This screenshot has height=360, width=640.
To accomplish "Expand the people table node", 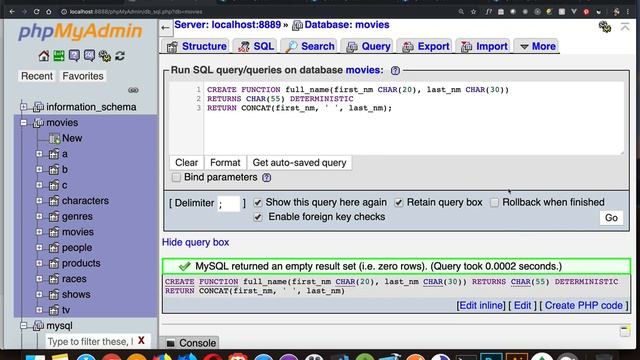I will pos(39,247).
